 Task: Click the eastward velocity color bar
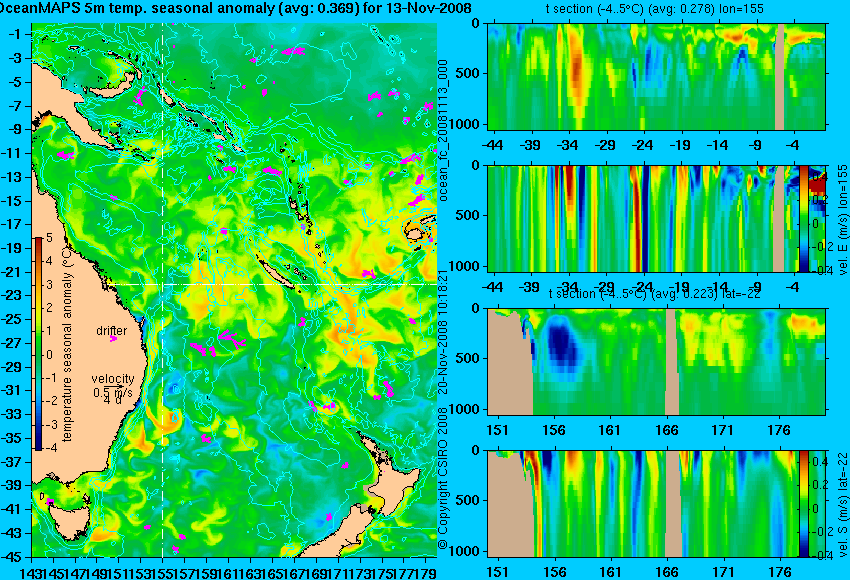tap(803, 218)
